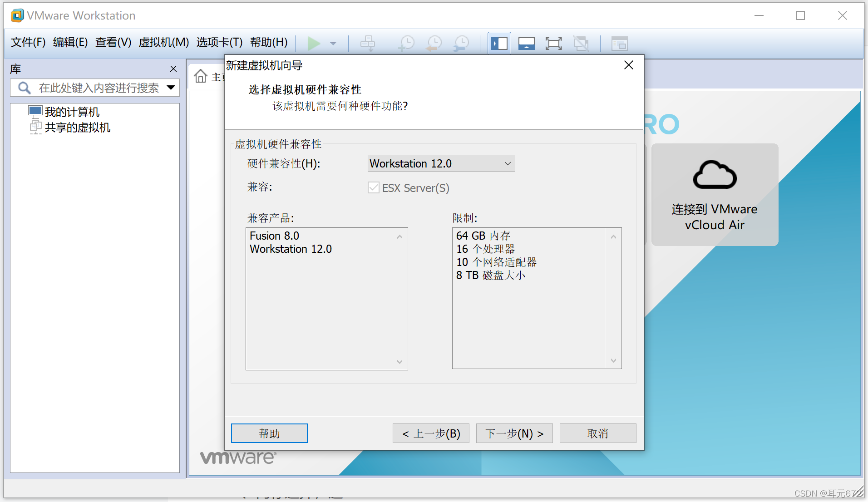Close the 新建虚拟机向导 dialog
The height and width of the screenshot is (502, 868).
coord(629,65)
